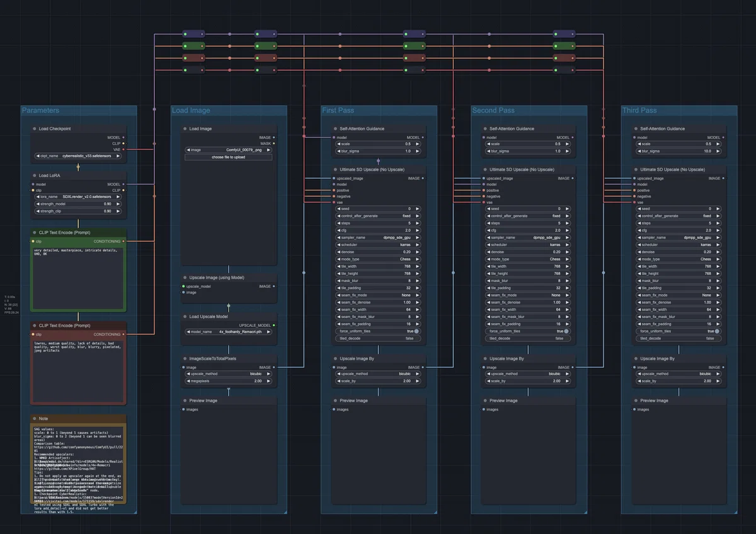This screenshot has height=534, width=756.
Task: Collapse the Third Pass Self-Attention Guidance node dot
Action: point(634,128)
